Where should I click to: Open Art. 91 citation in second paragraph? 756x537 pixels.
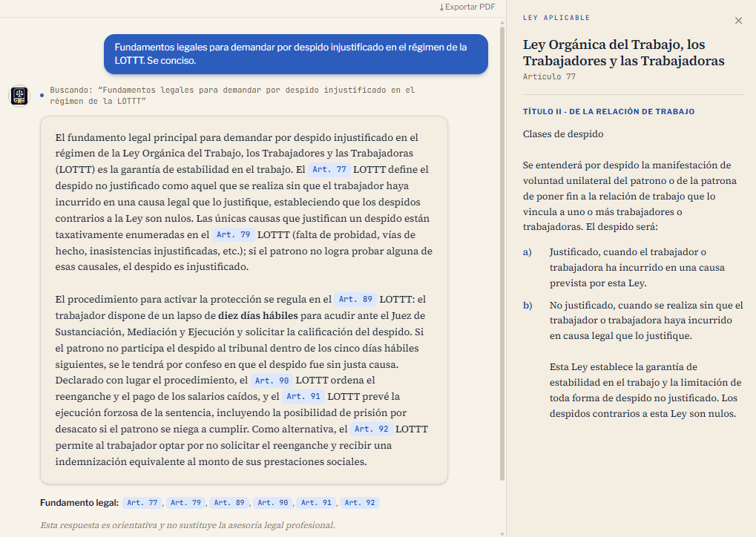[303, 397]
